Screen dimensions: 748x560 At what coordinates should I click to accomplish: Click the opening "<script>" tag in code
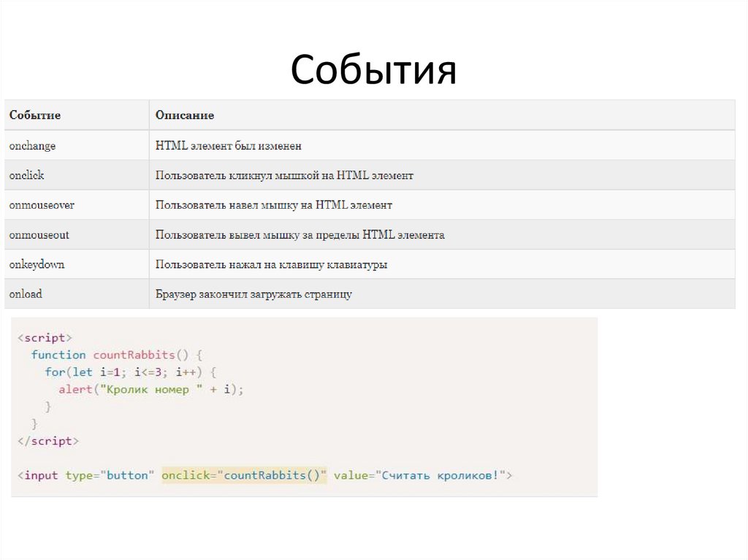45,338
